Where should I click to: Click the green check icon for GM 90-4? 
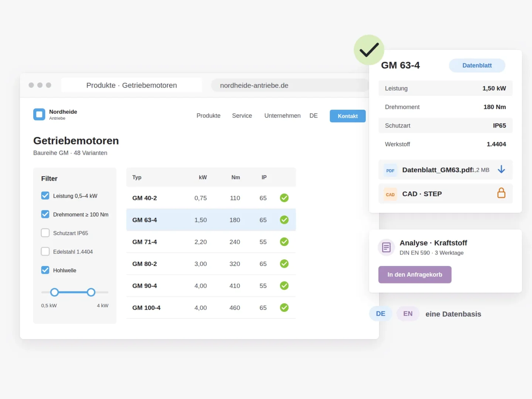[x=284, y=286]
